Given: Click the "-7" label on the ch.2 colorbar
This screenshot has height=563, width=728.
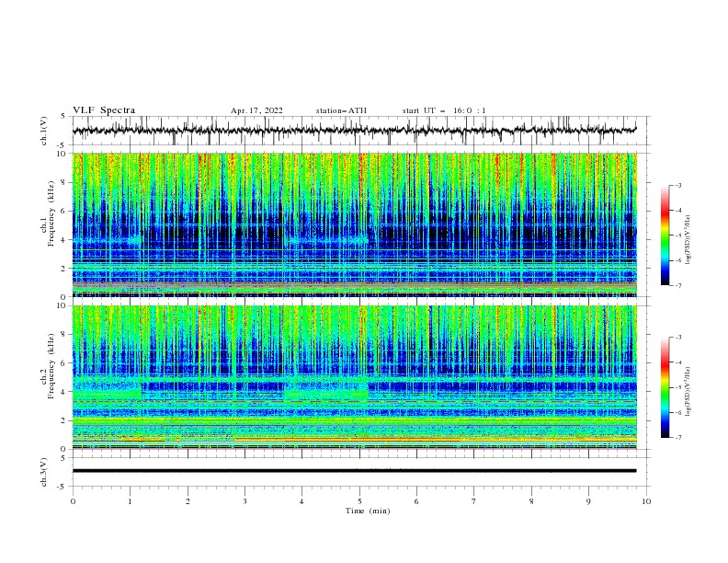Looking at the screenshot, I should 677,437.
